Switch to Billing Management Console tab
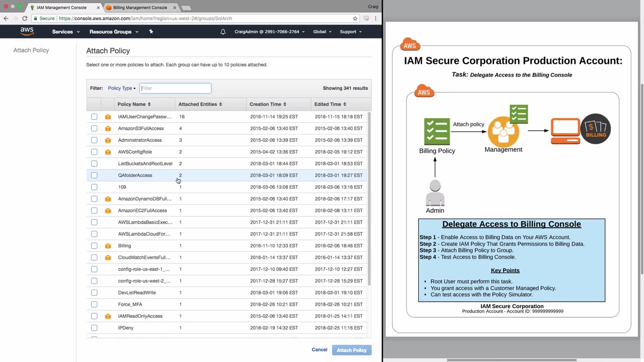Viewport: 644px width, 362px height. tap(140, 8)
